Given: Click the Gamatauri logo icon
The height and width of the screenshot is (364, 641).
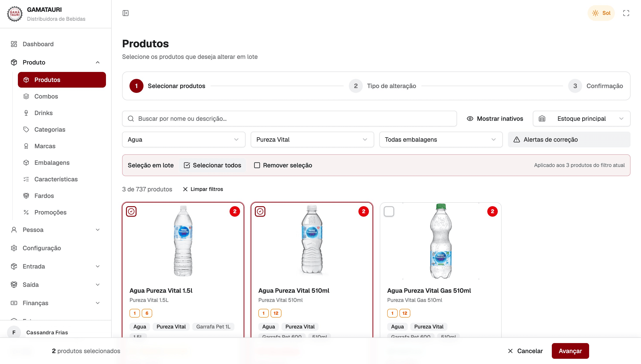Looking at the screenshot, I should tap(15, 14).
